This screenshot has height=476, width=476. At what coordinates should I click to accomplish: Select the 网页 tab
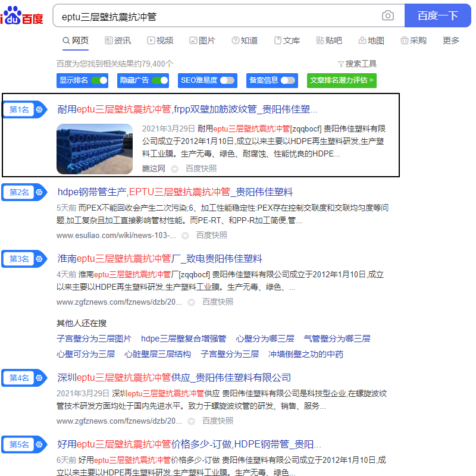tap(76, 40)
